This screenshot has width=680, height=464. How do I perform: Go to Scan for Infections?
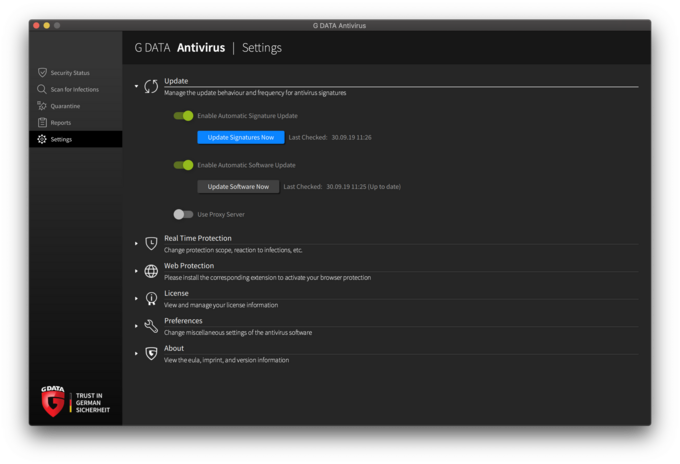point(74,90)
